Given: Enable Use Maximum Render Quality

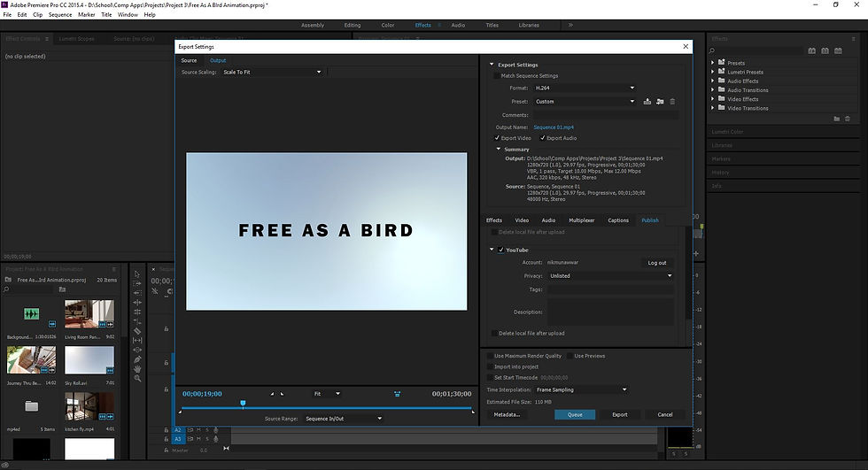Looking at the screenshot, I should coord(490,356).
